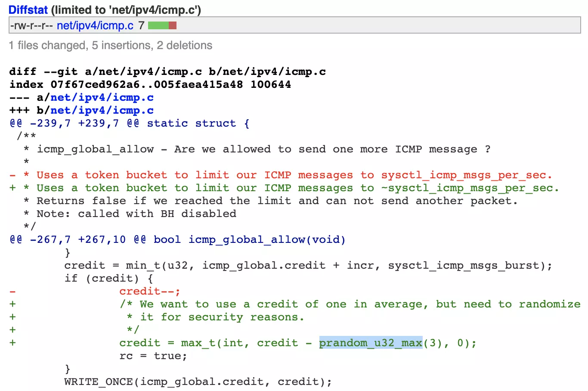Open net/ipv4/icmp.c in the diffstat row
The image size is (588, 391).
(95, 25)
